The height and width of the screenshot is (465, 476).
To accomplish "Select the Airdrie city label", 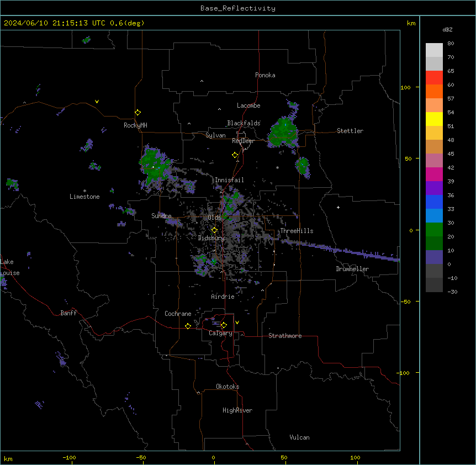I will [x=223, y=297].
